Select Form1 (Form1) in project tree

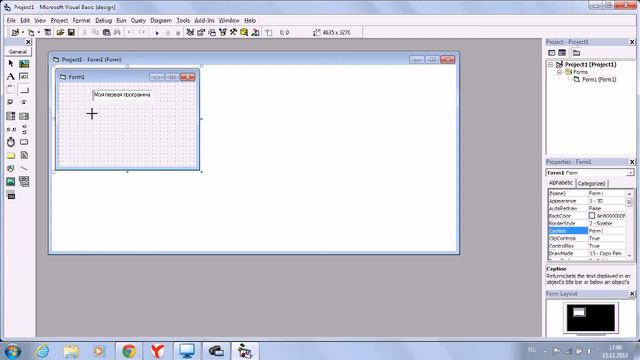(599, 80)
